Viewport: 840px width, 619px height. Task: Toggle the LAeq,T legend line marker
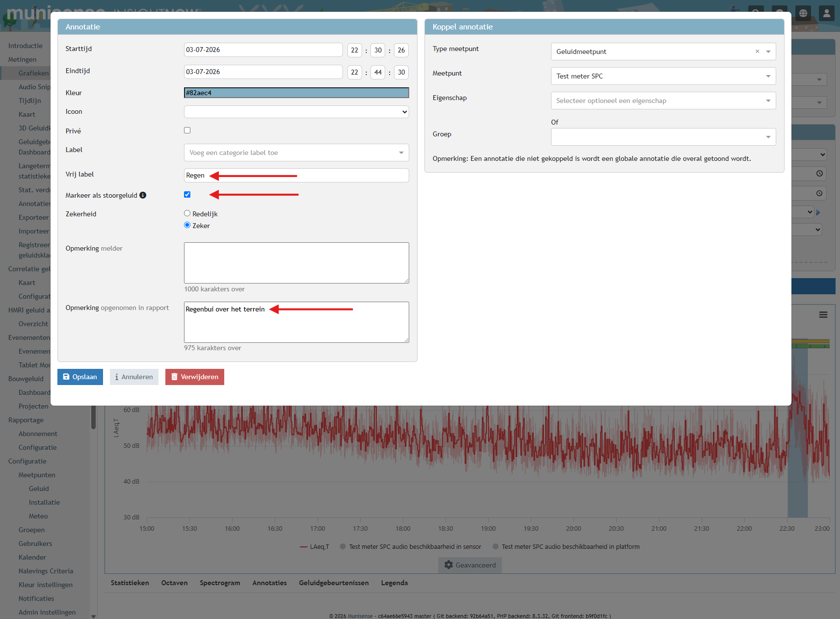tap(304, 547)
